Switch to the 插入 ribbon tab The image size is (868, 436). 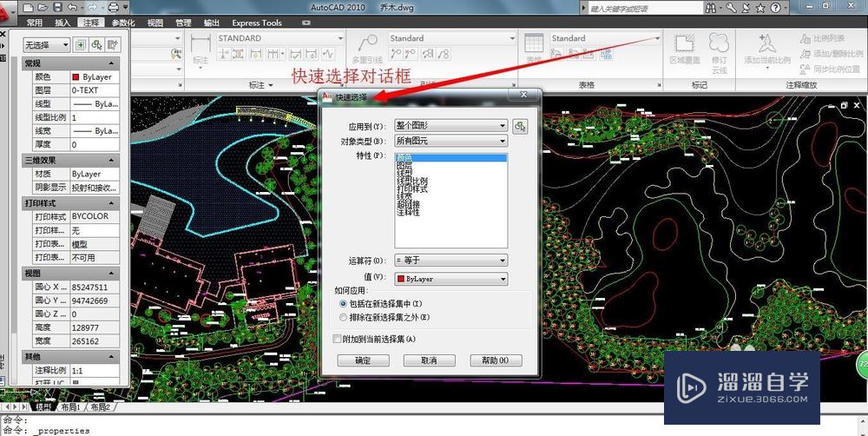[x=62, y=23]
